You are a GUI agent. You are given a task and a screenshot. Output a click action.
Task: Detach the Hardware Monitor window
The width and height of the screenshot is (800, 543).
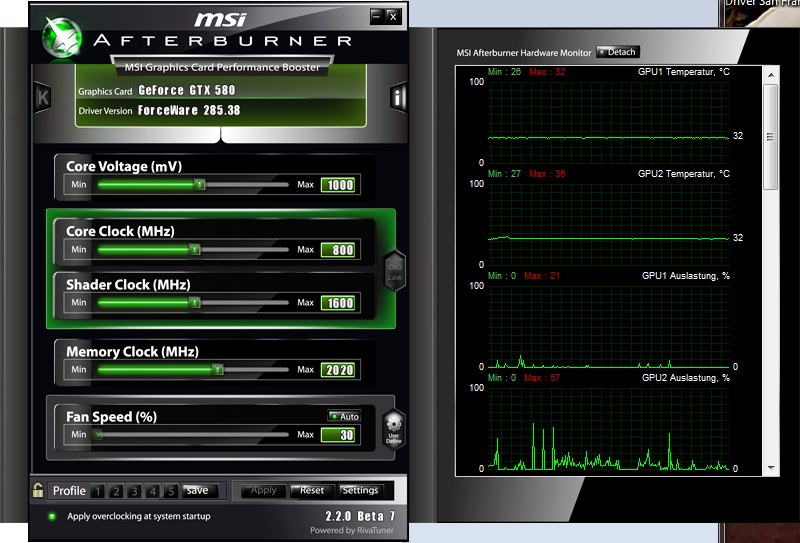tap(617, 52)
